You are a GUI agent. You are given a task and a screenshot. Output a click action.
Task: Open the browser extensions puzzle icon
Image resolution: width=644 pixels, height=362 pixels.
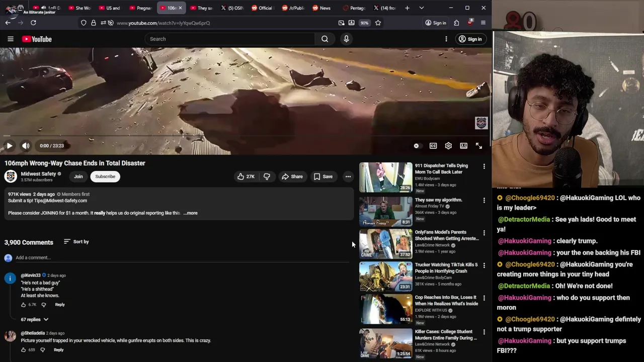tap(456, 23)
